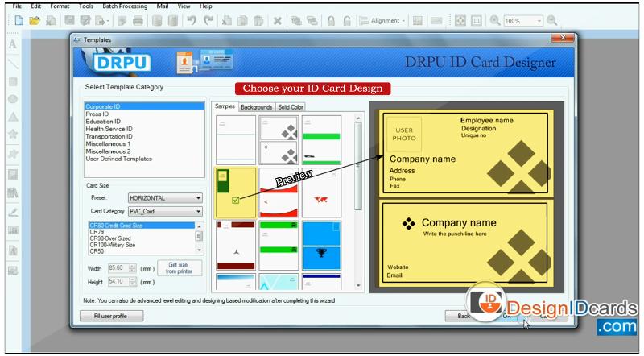Click the Back button
The height and width of the screenshot is (356, 644).
point(464,316)
